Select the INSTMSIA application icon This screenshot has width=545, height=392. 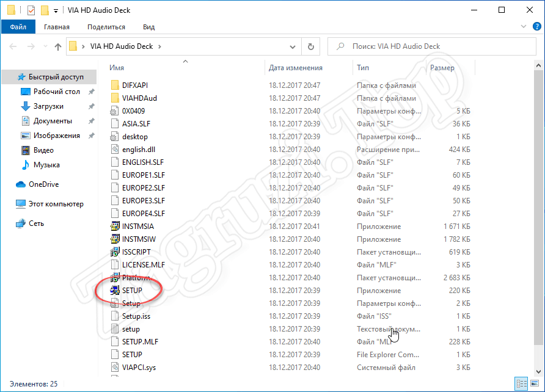[x=114, y=227]
